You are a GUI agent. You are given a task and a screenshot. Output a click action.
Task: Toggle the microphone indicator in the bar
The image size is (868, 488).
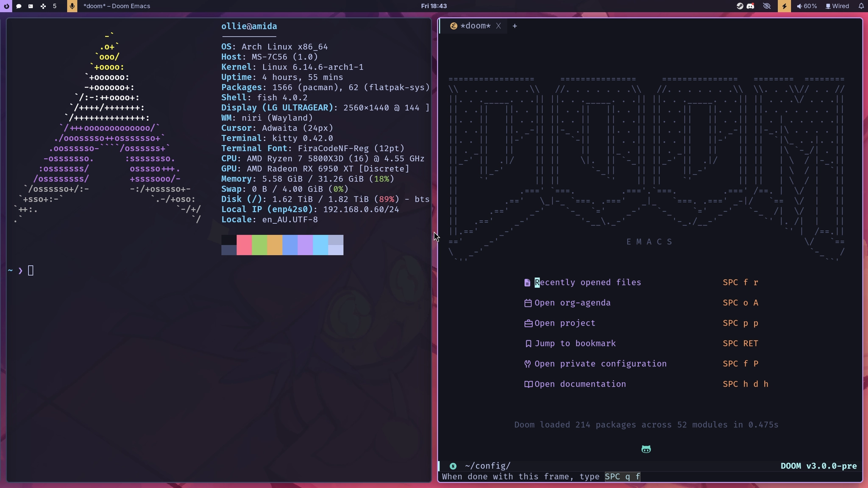(x=72, y=6)
